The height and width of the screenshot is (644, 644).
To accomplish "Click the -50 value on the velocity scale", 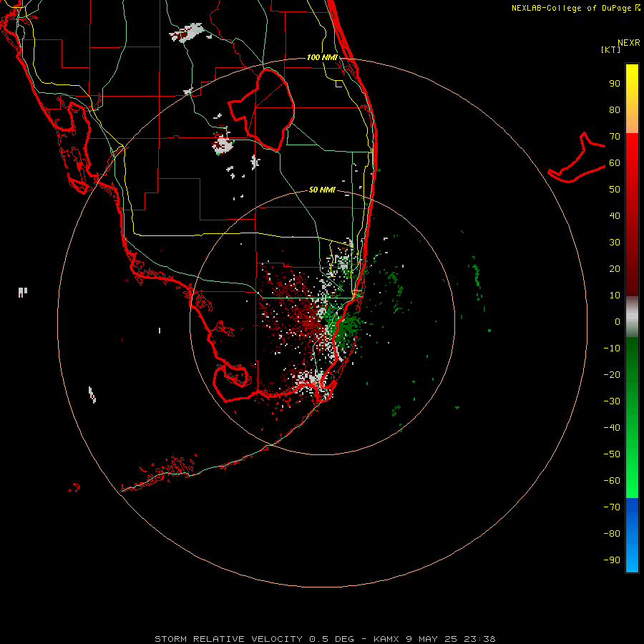I will click(612, 454).
